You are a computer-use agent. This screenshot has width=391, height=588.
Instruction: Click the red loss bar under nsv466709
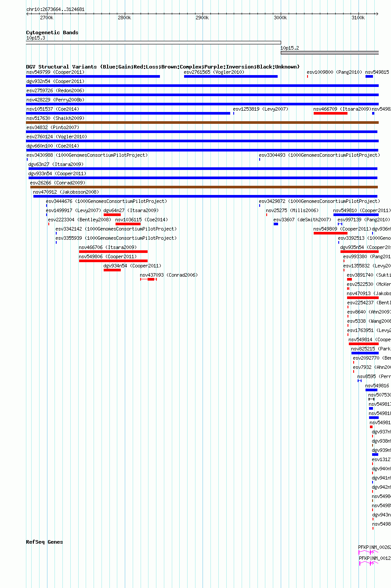(x=330, y=113)
